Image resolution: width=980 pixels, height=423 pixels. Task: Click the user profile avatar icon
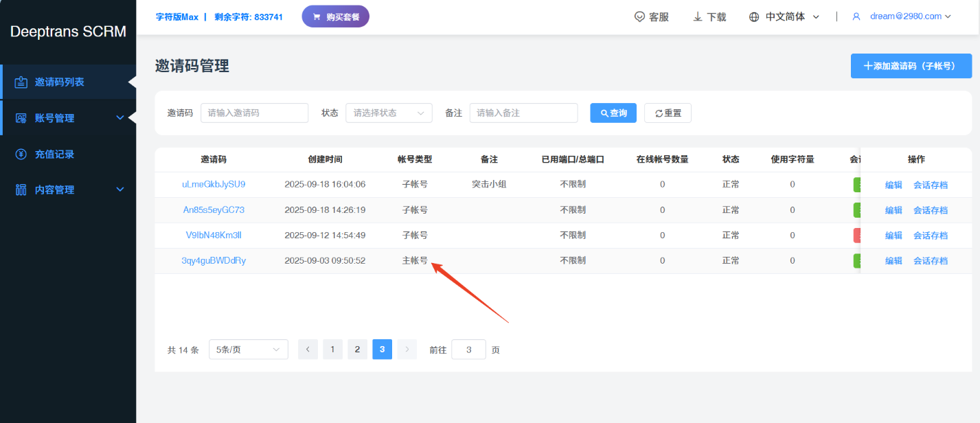[856, 17]
